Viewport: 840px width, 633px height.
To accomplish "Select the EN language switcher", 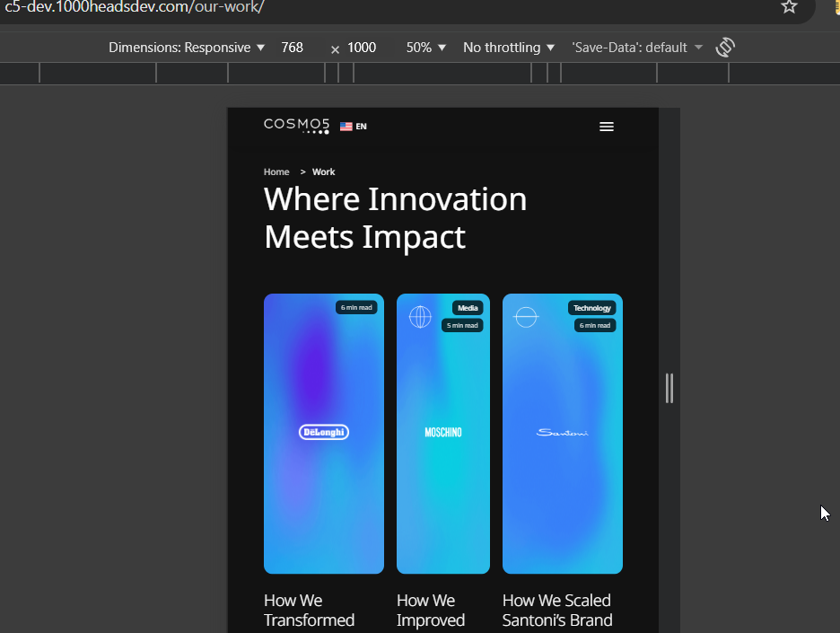I will (x=354, y=127).
